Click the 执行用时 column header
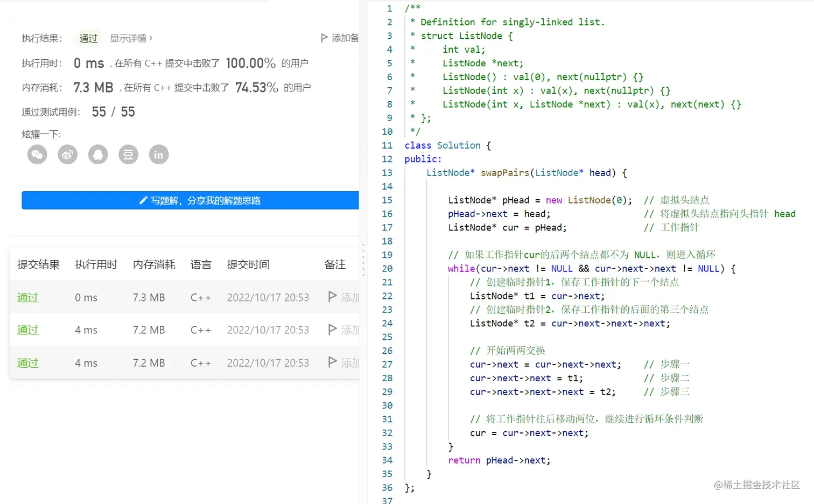The height and width of the screenshot is (504, 814). pyautogui.click(x=96, y=264)
